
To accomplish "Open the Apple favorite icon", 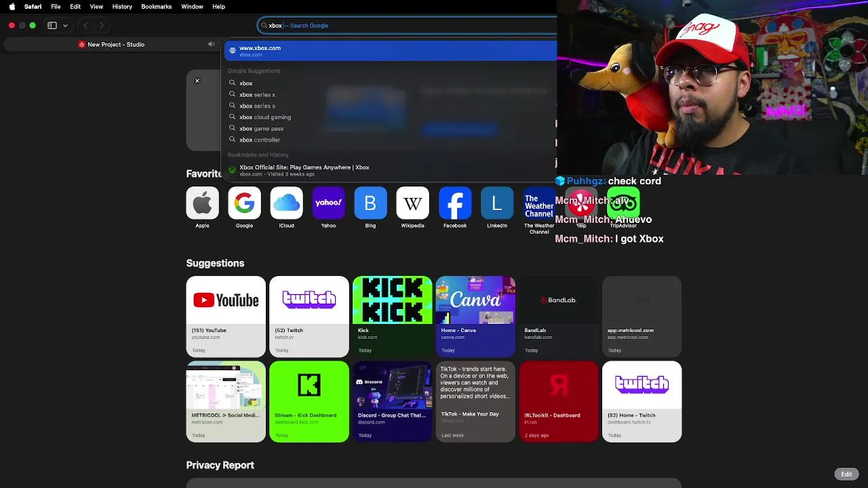I will [x=202, y=203].
